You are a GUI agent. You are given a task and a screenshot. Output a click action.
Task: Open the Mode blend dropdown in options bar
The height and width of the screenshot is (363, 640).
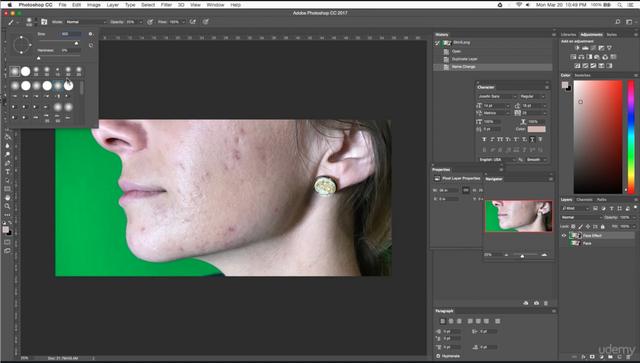(x=86, y=22)
